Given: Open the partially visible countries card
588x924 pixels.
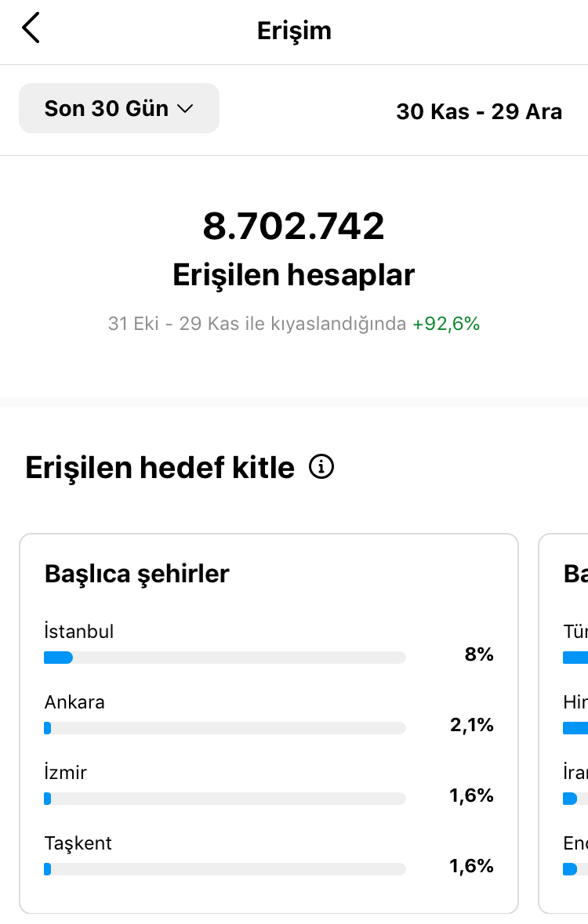Looking at the screenshot, I should click(563, 723).
